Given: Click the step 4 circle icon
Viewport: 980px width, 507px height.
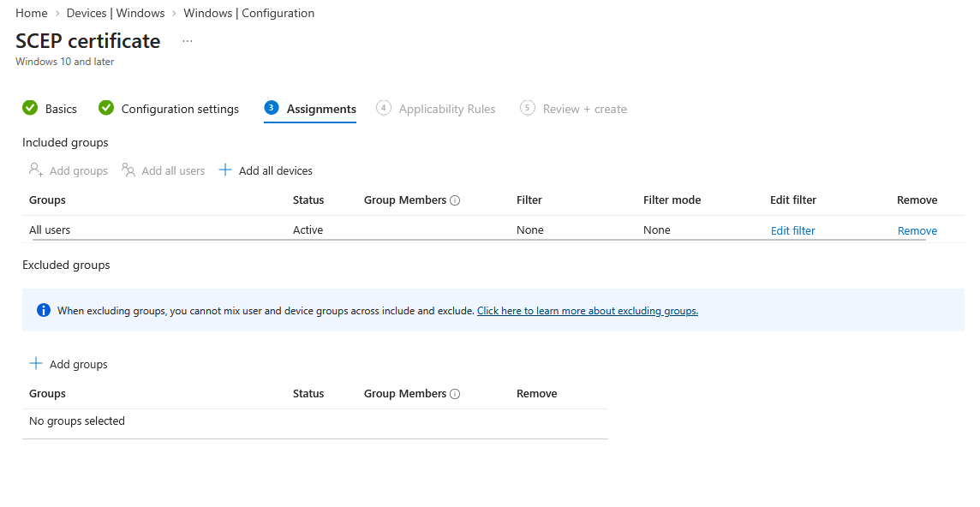Looking at the screenshot, I should (384, 108).
